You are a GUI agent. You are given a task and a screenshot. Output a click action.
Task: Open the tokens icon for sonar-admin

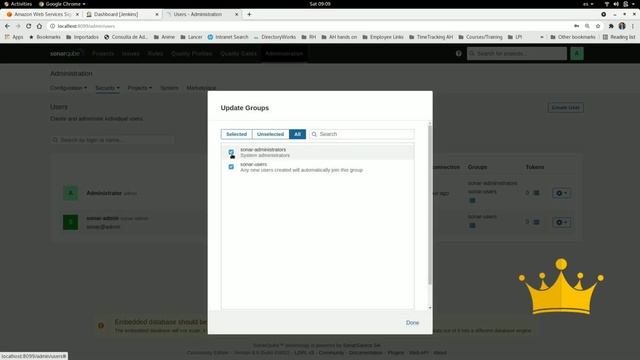tap(536, 222)
